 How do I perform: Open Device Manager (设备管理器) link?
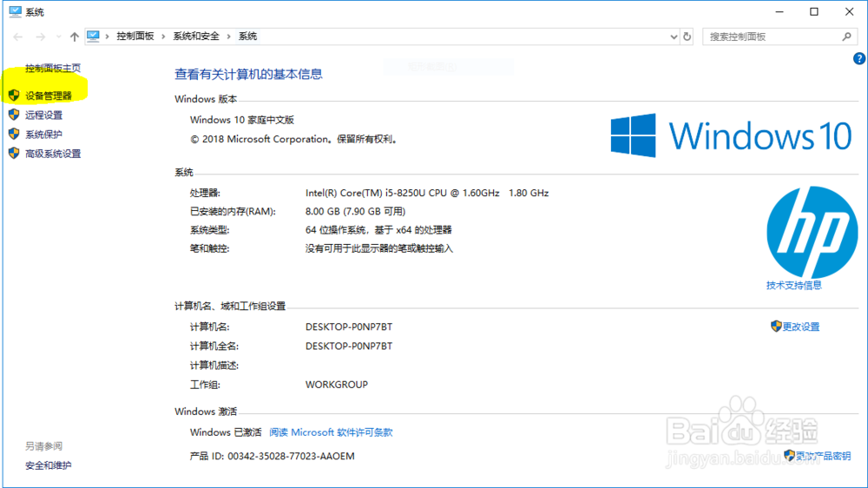coord(48,96)
